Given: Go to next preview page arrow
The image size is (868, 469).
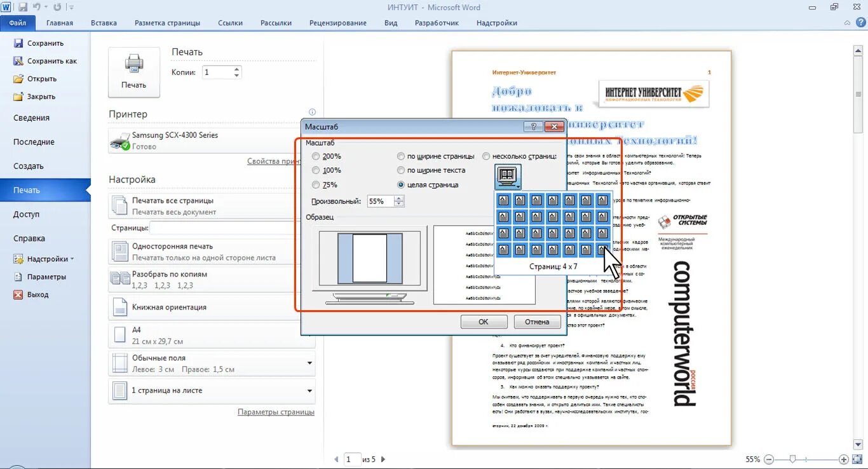Looking at the screenshot, I should click(x=383, y=459).
